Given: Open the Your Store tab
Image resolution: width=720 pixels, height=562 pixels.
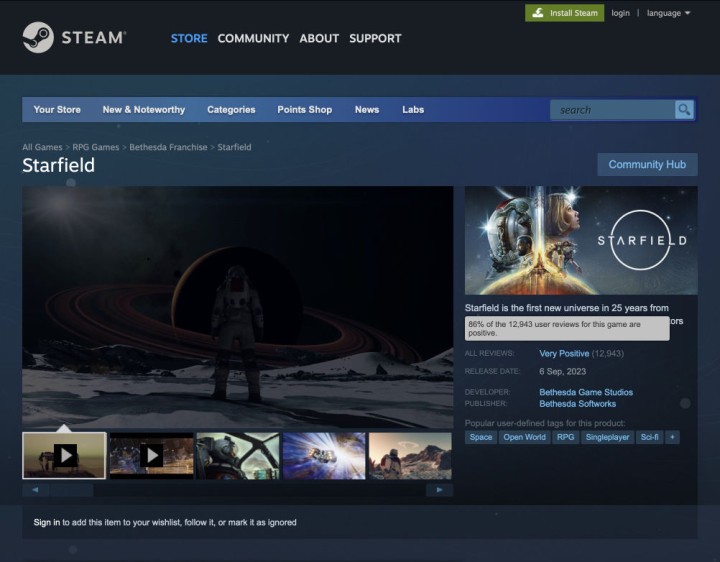Looking at the screenshot, I should click(57, 110).
